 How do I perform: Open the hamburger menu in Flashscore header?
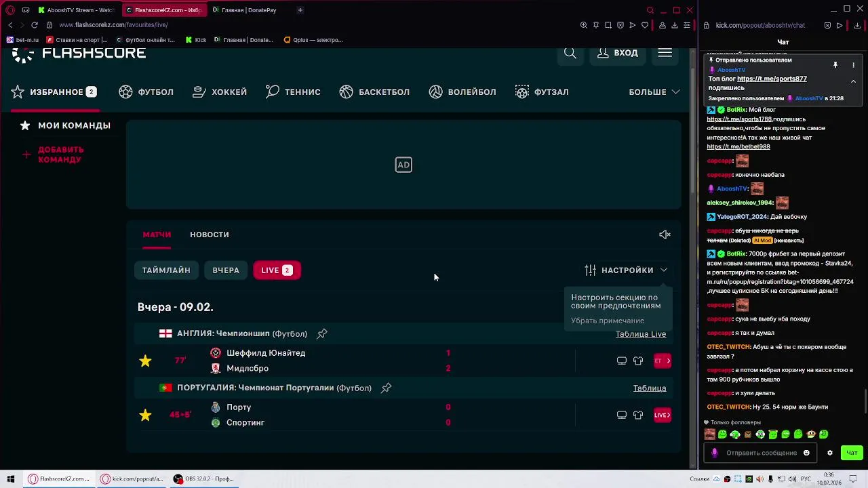tap(665, 53)
